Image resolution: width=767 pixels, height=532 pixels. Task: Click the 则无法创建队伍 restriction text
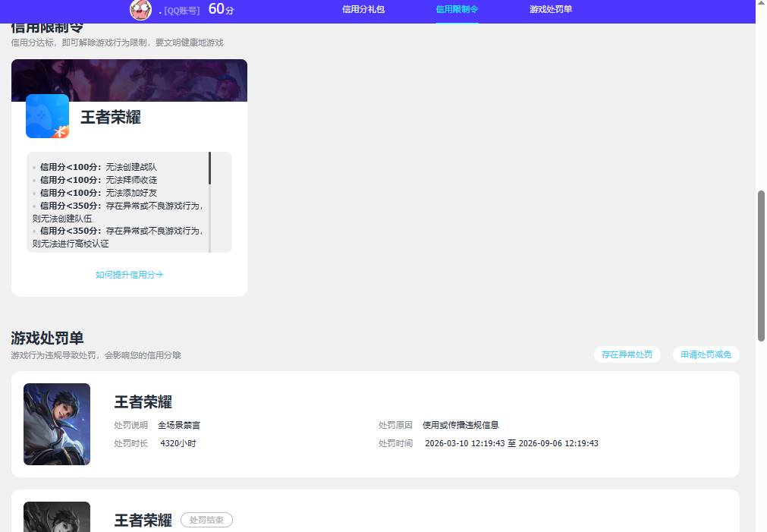pos(62,219)
